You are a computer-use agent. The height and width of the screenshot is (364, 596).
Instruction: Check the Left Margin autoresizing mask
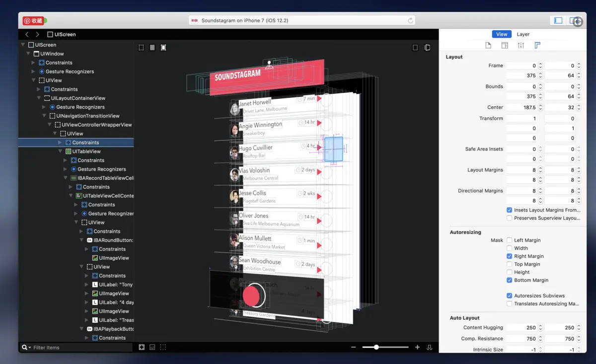pyautogui.click(x=509, y=240)
